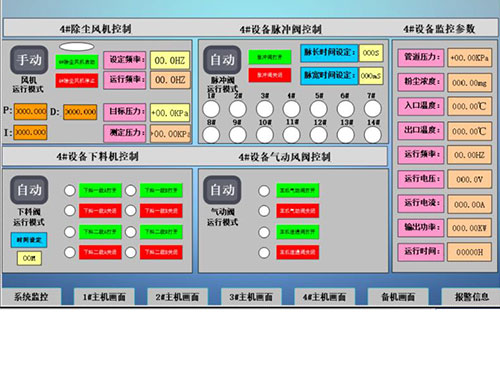
Task: Click pulse valve indicator 1#
Action: (211, 109)
